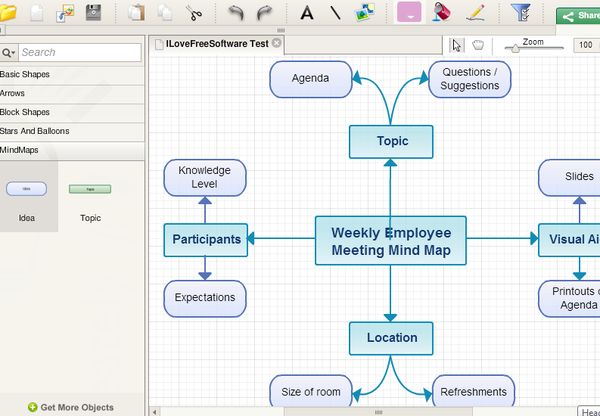This screenshot has height=416, width=600.
Task: Click into the Search objects field
Action: 80,52
